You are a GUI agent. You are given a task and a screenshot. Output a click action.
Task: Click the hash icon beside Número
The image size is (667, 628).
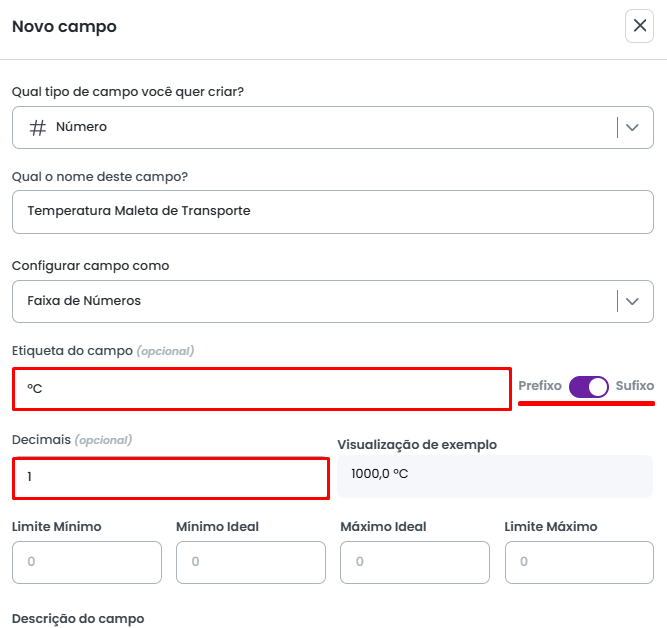[x=38, y=128]
